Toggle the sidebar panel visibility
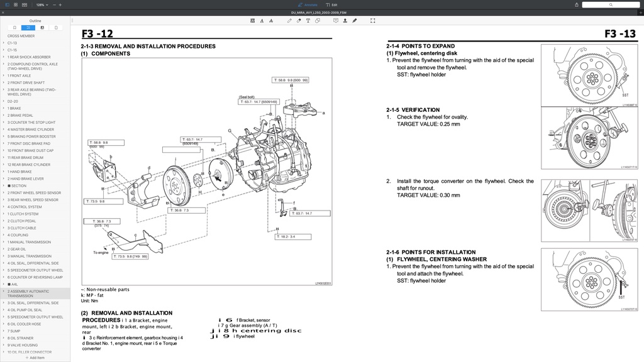The width and height of the screenshot is (644, 362). pos(8,4)
